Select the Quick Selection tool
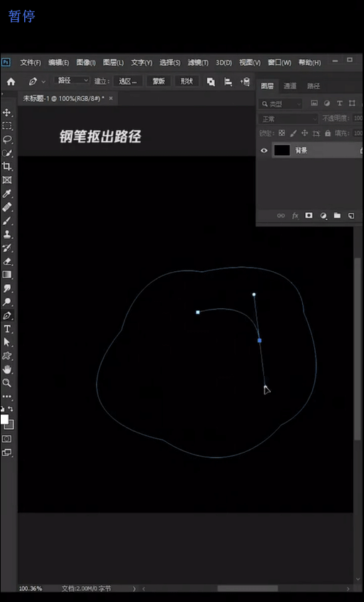Screen dimensions: 364x602 point(6,153)
